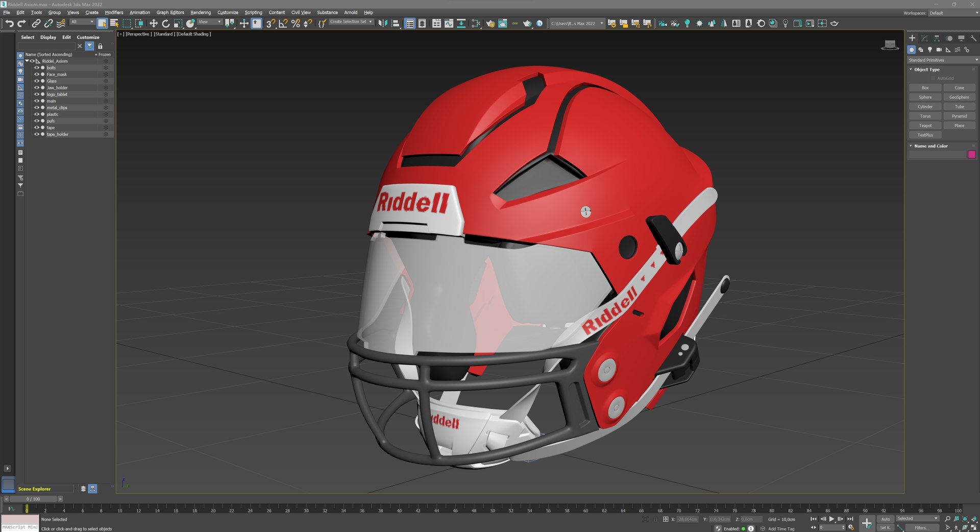Toggle visibility of tape_holder object
This screenshot has height=532, width=980.
pos(37,134)
